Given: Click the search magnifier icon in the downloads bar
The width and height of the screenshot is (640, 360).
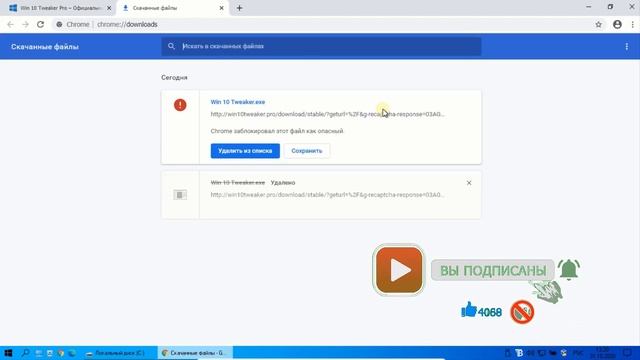Looking at the screenshot, I should (x=171, y=46).
